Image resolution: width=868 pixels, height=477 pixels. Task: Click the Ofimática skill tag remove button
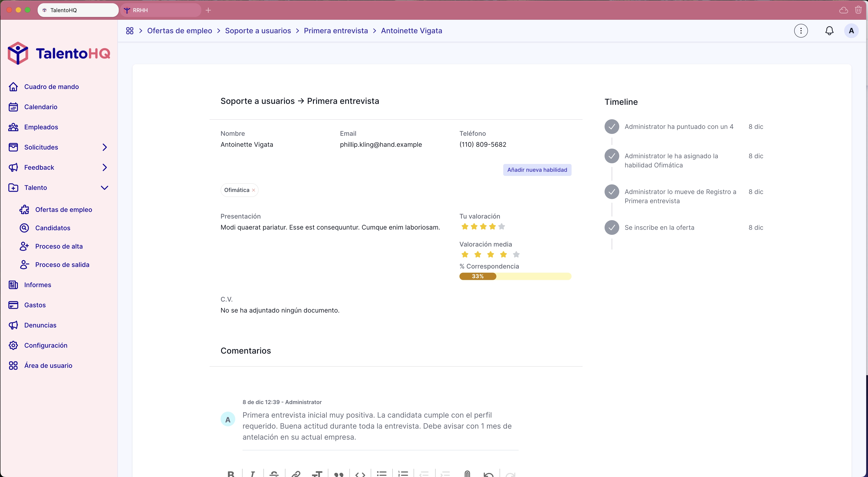click(254, 190)
